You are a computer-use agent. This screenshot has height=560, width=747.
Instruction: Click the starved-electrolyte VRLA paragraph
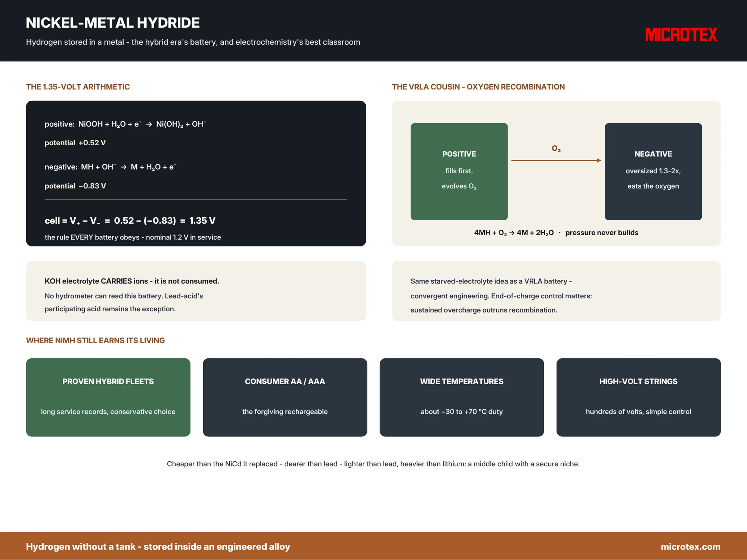click(x=501, y=295)
